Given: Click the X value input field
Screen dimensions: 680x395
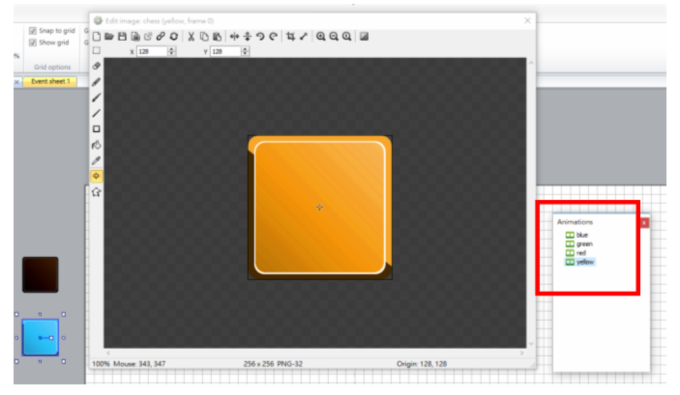Looking at the screenshot, I should pyautogui.click(x=152, y=51).
